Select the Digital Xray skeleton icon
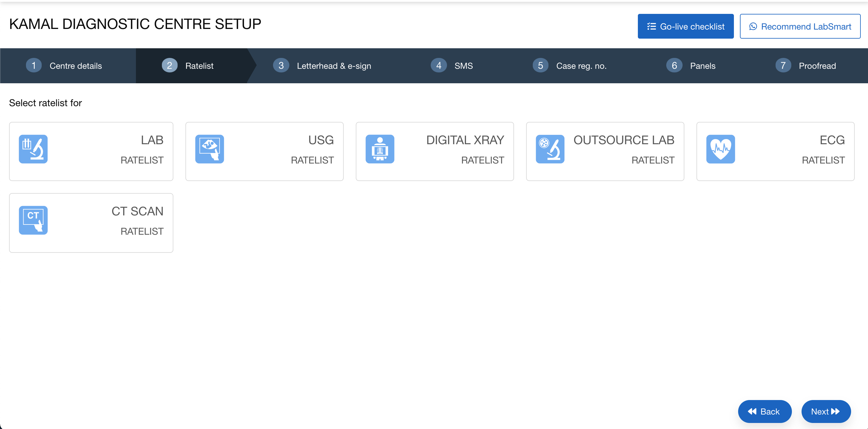This screenshot has height=429, width=868. [x=380, y=149]
